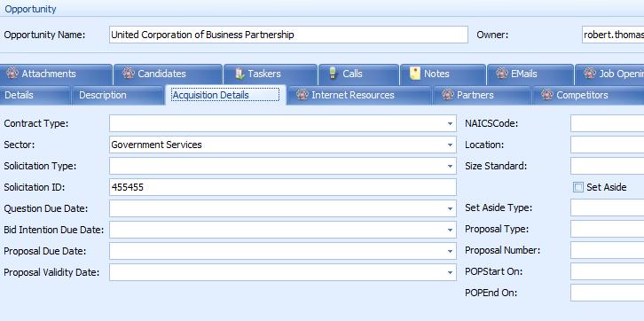The width and height of the screenshot is (644, 321).
Task: Select the Acquisition Details tab
Action: pyautogui.click(x=226, y=95)
